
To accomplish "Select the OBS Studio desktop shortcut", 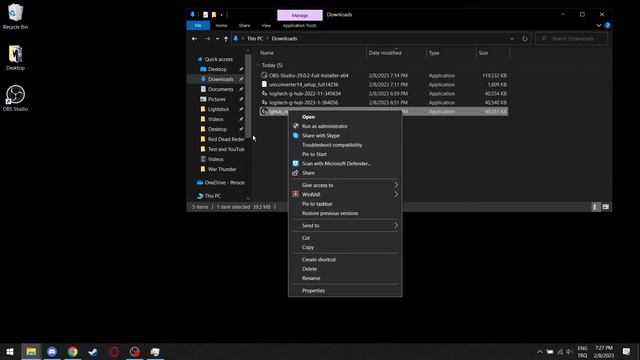I will point(15,98).
